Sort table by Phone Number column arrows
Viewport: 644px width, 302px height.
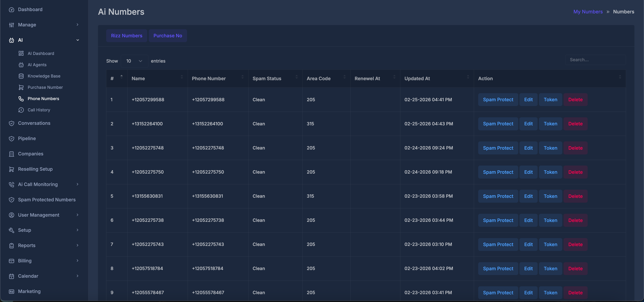click(242, 77)
